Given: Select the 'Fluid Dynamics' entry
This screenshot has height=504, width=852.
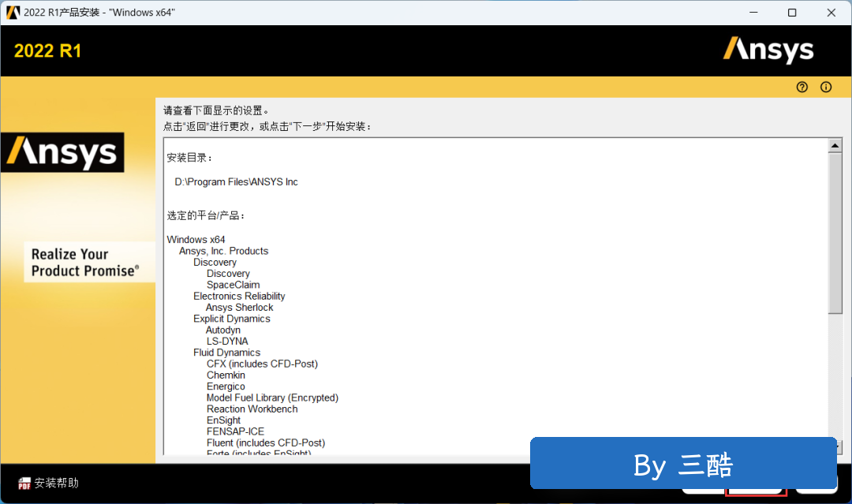Looking at the screenshot, I should pos(226,353).
